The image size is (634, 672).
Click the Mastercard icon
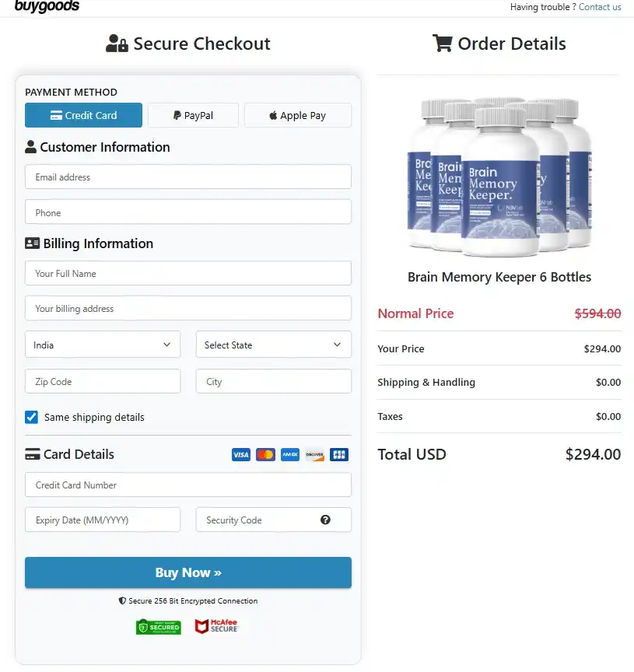coord(265,454)
